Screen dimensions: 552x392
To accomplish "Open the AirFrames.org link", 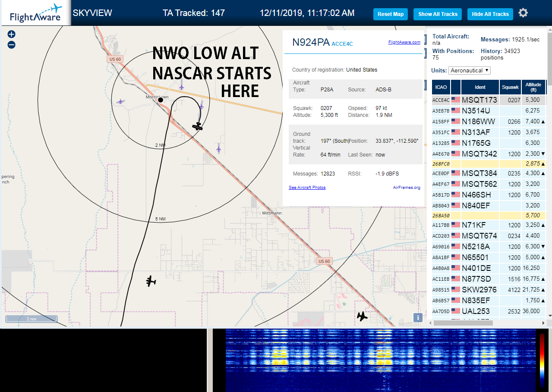I will click(x=407, y=188).
